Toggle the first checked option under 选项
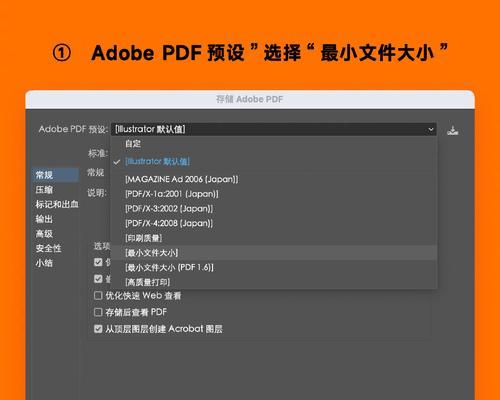The height and width of the screenshot is (400, 500). pyautogui.click(x=98, y=262)
